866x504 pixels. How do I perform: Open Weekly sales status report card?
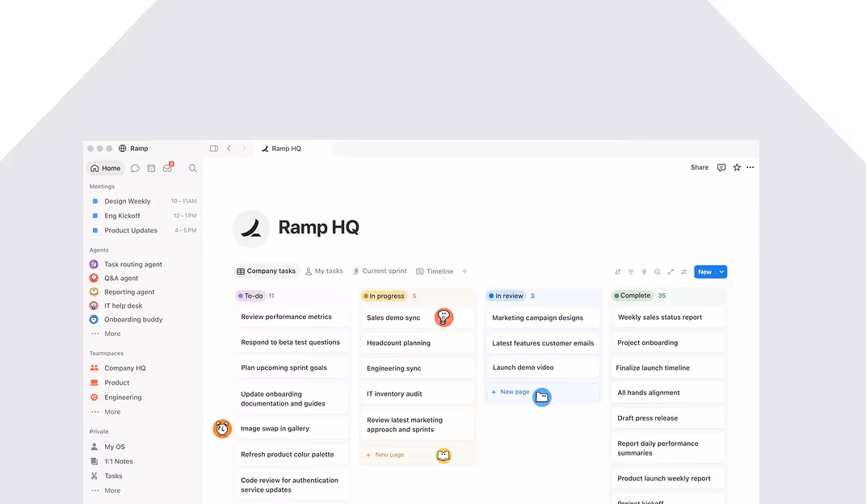click(x=668, y=317)
